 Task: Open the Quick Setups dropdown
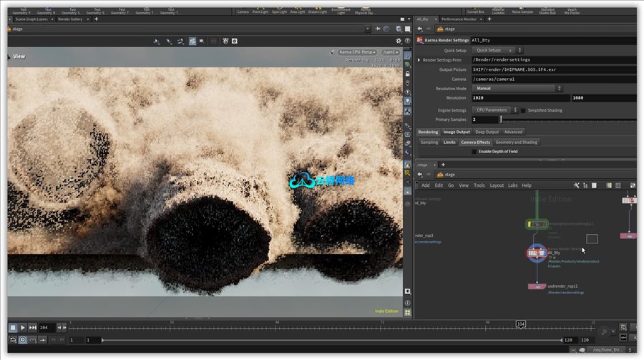[493, 51]
